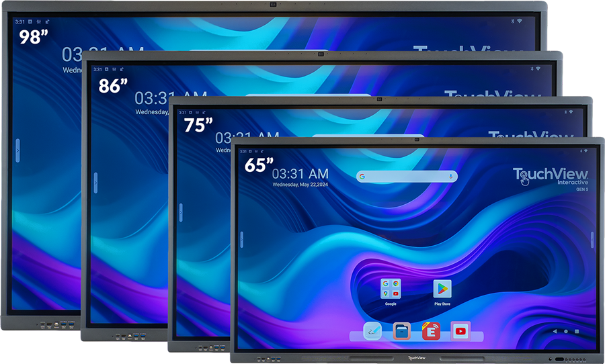This screenshot has height=364, width=605.
Task: Click the Bluetooth status icon on 65" display
Action: [581, 150]
